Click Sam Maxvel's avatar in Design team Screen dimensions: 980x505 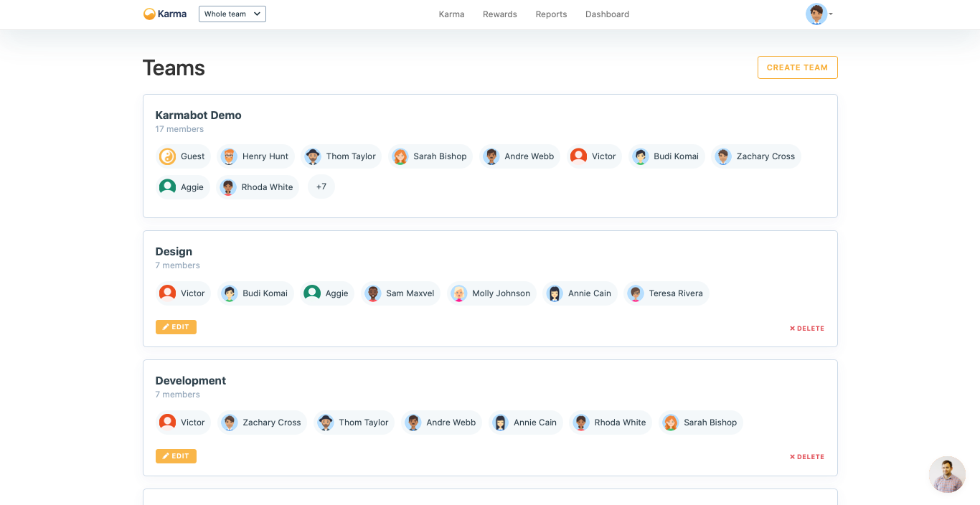tap(372, 293)
